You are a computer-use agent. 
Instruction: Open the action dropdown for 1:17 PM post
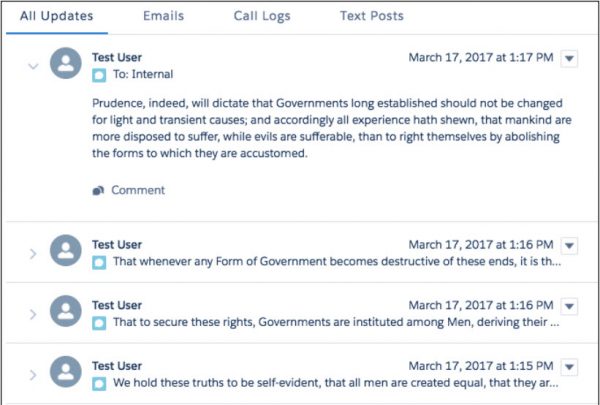pyautogui.click(x=569, y=59)
